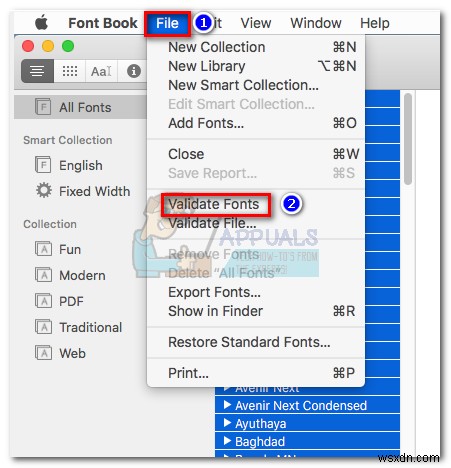Switch to grid sample view icon
The width and height of the screenshot is (451, 468).
click(x=70, y=71)
